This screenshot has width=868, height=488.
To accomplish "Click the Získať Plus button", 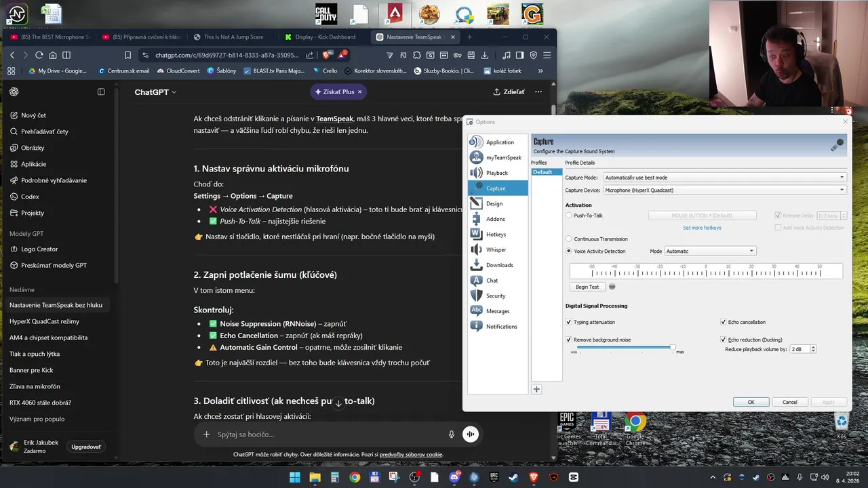I will tap(338, 91).
